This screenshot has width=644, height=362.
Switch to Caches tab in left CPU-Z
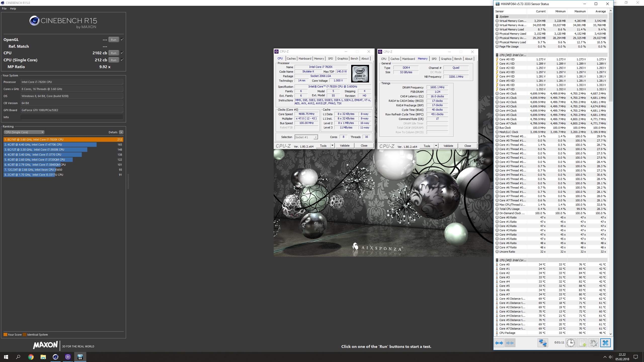[291, 59]
